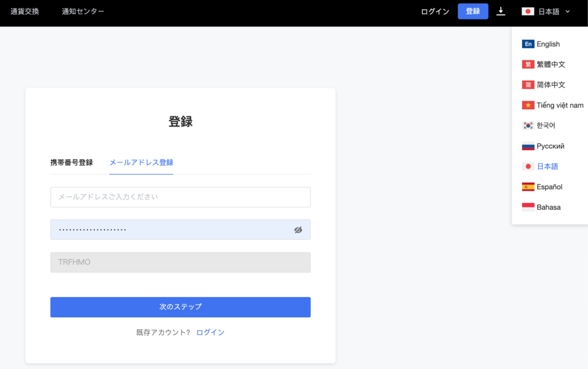Click the 日本語 label in the header
The height and width of the screenshot is (369, 588).
click(x=549, y=11)
